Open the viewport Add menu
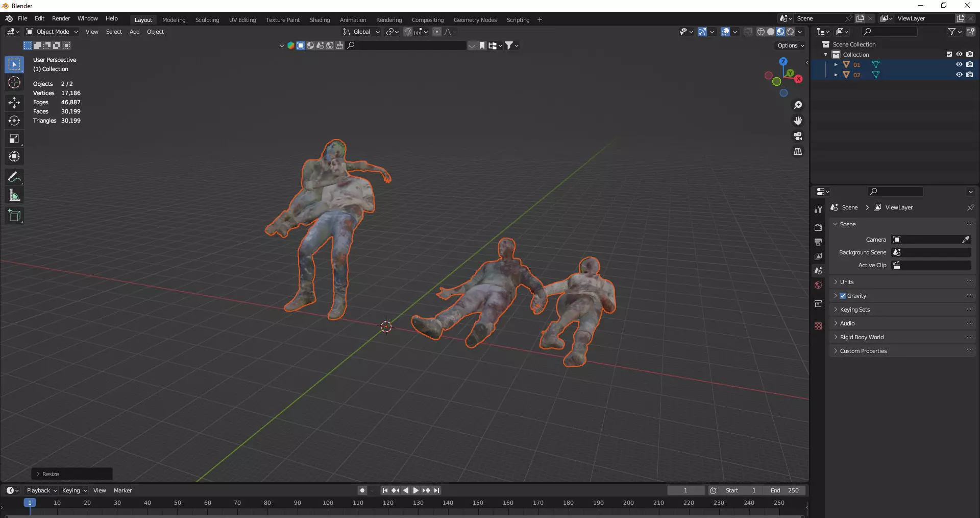The image size is (980, 518). [134, 32]
